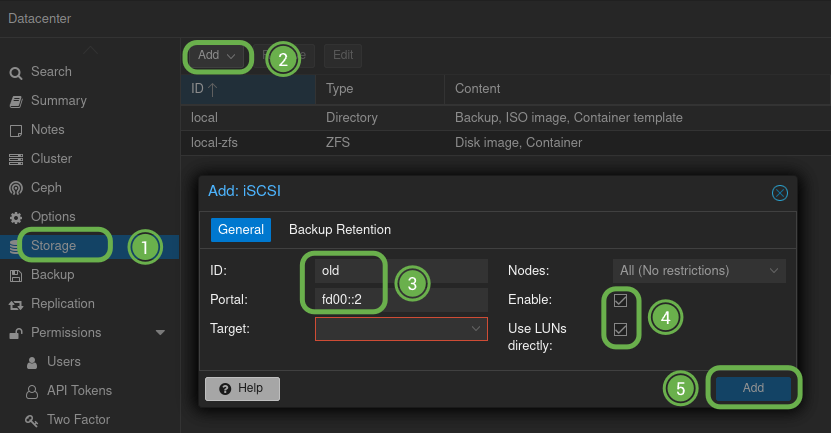This screenshot has height=433, width=831.
Task: Click the Cluster server icon
Action: [16, 159]
